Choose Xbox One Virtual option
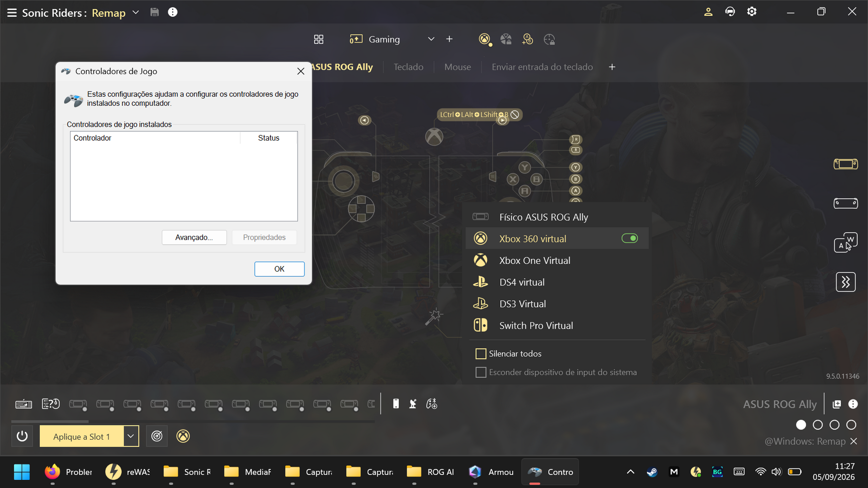 557,260
